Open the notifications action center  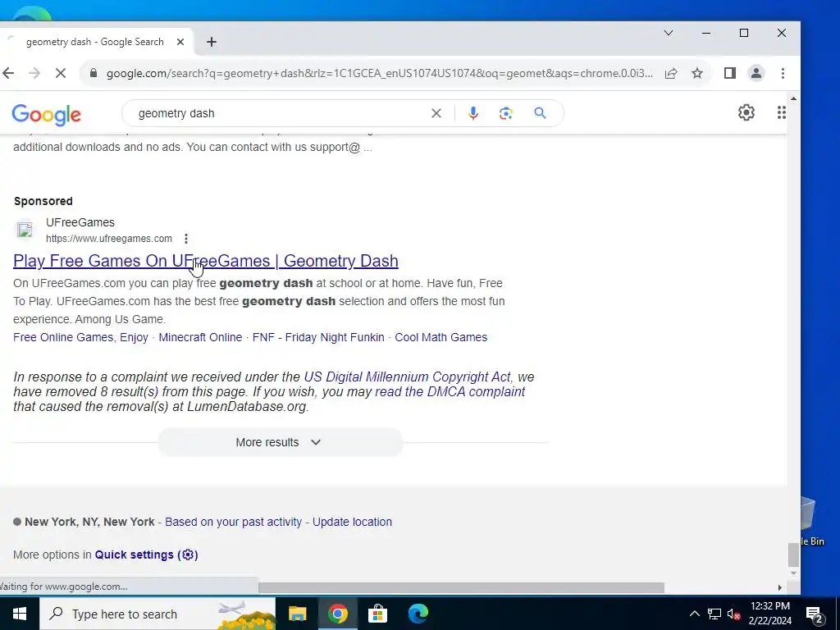tap(814, 614)
